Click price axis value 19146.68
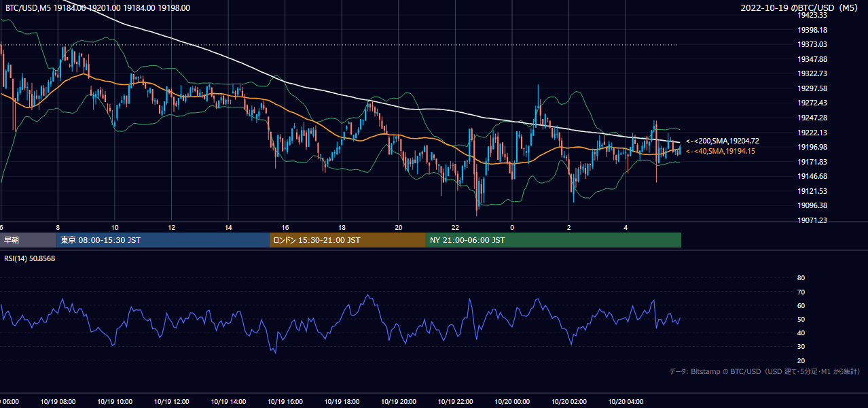 click(x=812, y=176)
